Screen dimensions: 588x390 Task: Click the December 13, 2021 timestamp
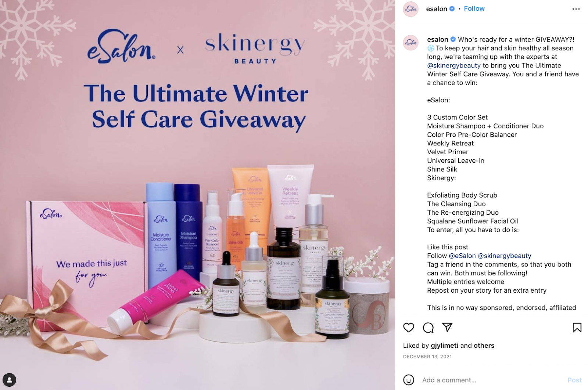pyautogui.click(x=427, y=357)
